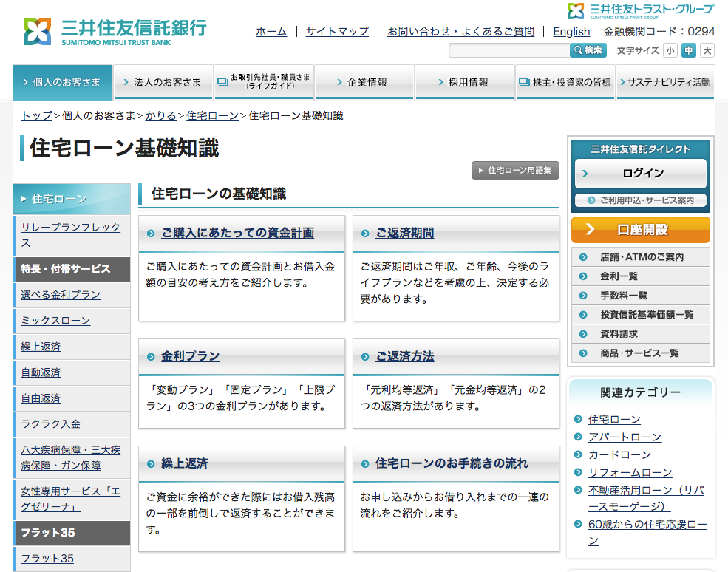Click the blue circle icon beside 金利プラン heading
The width and height of the screenshot is (728, 572).
coord(153,356)
